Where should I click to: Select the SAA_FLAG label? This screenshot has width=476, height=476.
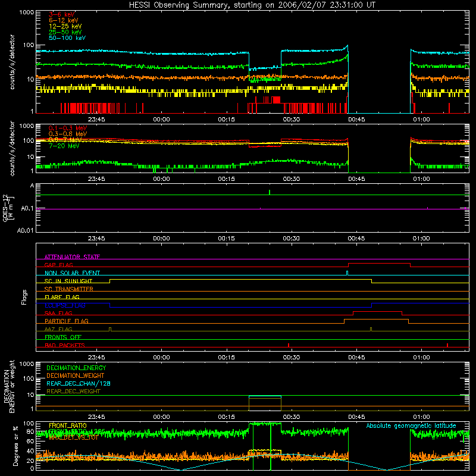(x=58, y=314)
